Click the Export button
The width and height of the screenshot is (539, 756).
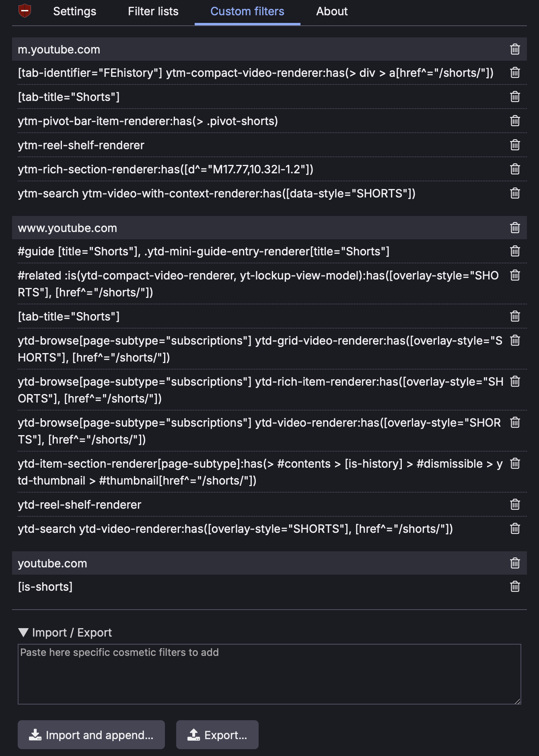click(217, 735)
